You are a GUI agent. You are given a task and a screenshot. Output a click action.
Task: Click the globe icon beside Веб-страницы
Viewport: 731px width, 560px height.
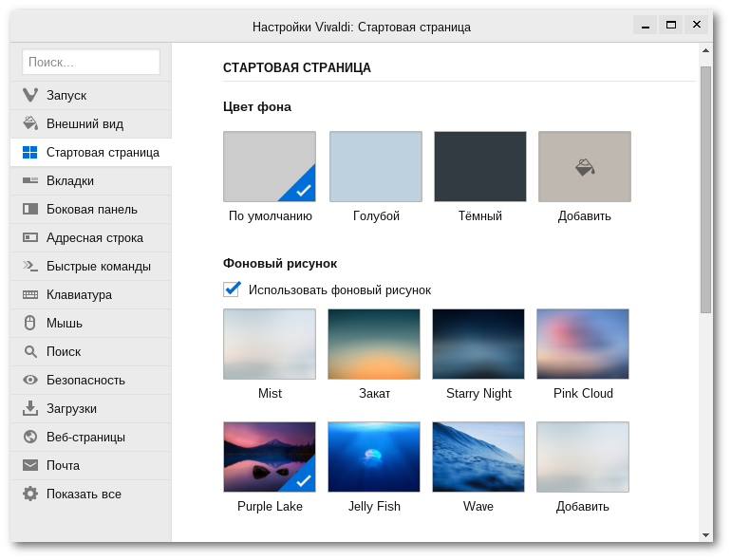point(30,437)
